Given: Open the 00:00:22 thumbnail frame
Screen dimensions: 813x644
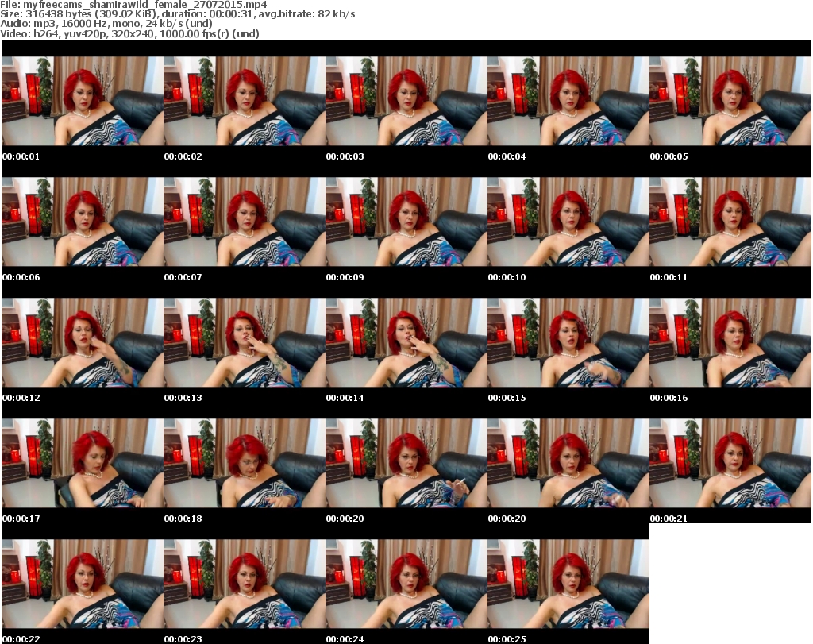Looking at the screenshot, I should tap(83, 584).
